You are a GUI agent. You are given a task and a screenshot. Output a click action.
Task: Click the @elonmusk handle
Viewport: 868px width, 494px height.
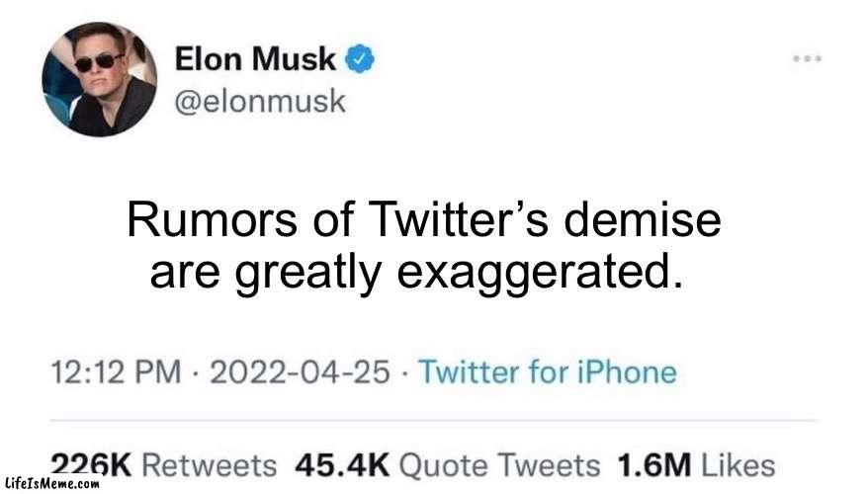tap(261, 101)
